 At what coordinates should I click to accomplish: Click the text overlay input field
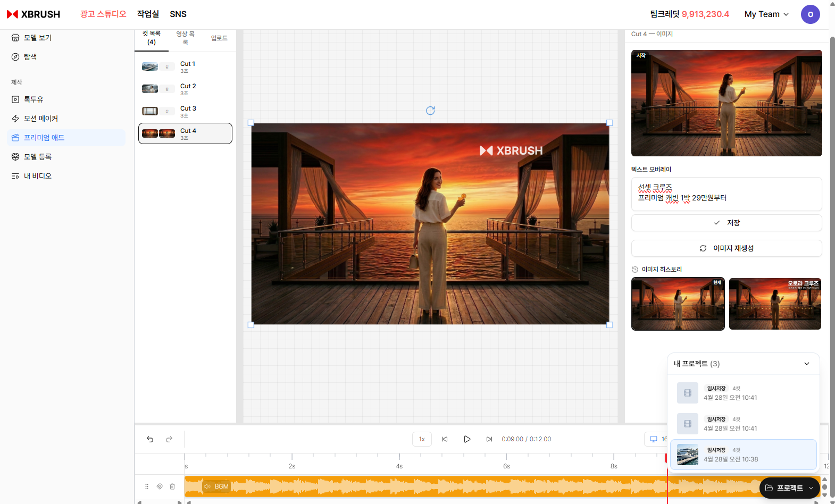point(727,194)
